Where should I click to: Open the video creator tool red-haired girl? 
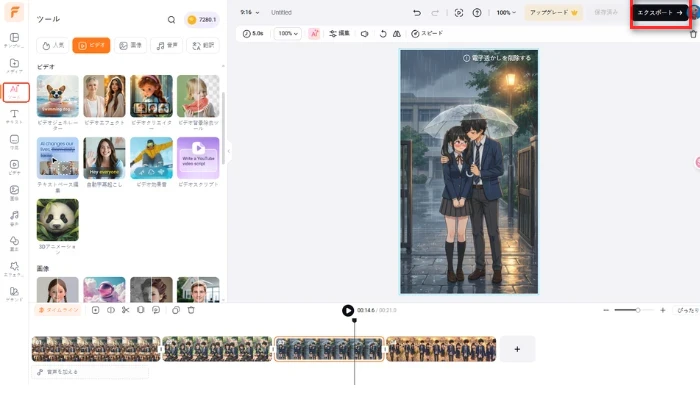151,96
